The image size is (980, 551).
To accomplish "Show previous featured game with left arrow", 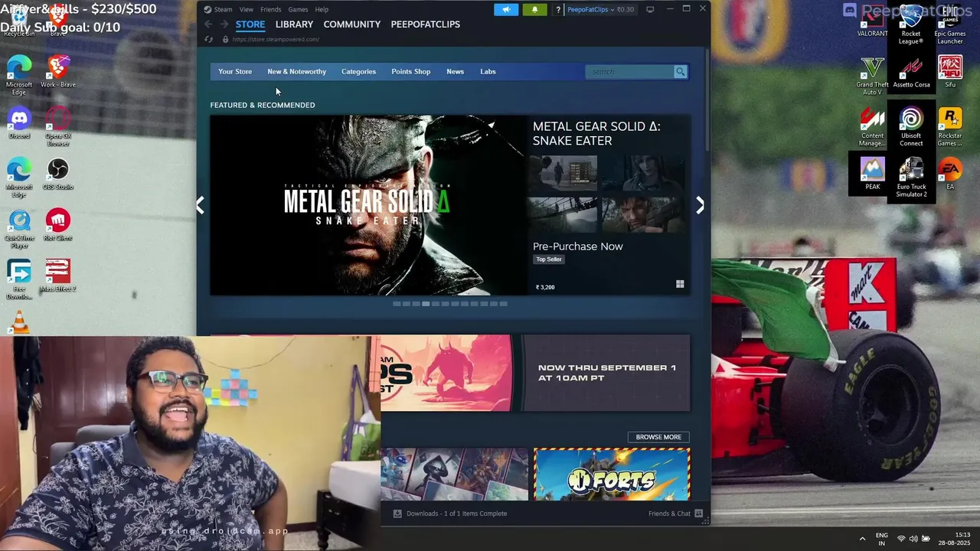I will (x=200, y=205).
